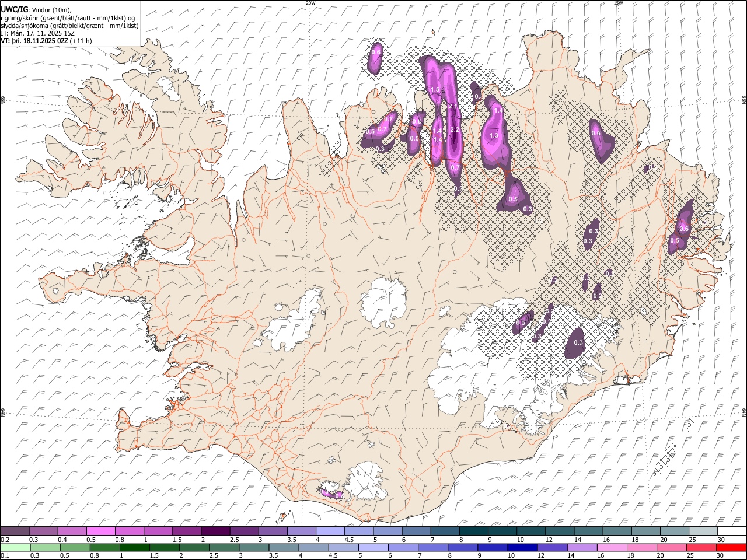This screenshot has height=560, width=747.
Task: Click the 1.5 snowfall value in the north
Action: pyautogui.click(x=434, y=90)
